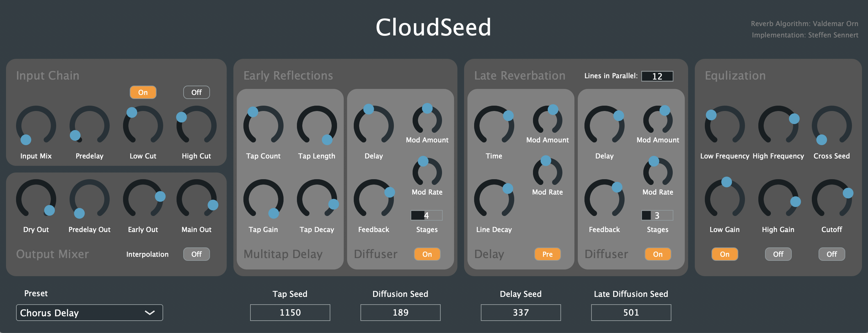The width and height of the screenshot is (868, 333).
Task: Enable the Input Chain On toggle
Action: [x=143, y=92]
